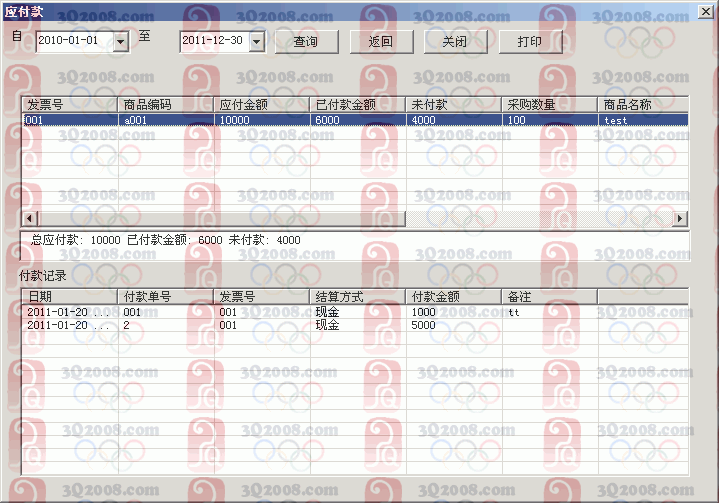This screenshot has height=503, width=719.
Task: Click the 返回 return button
Action: coord(381,42)
